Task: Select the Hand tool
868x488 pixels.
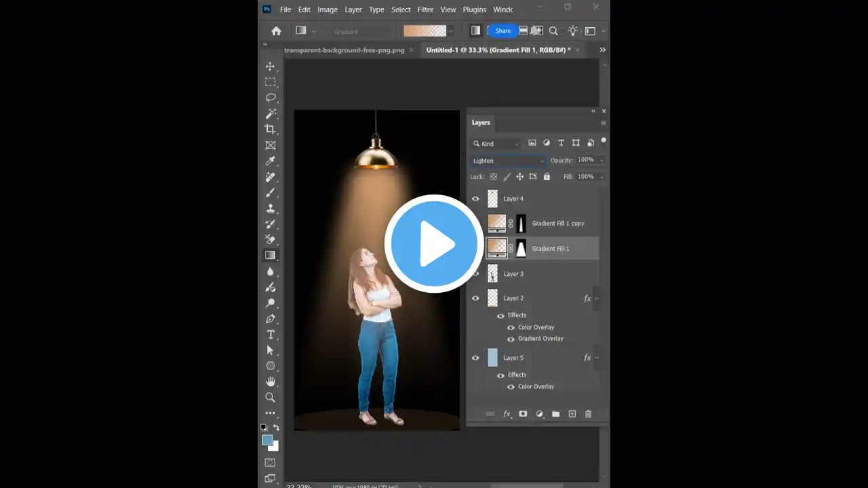Action: pyautogui.click(x=270, y=382)
